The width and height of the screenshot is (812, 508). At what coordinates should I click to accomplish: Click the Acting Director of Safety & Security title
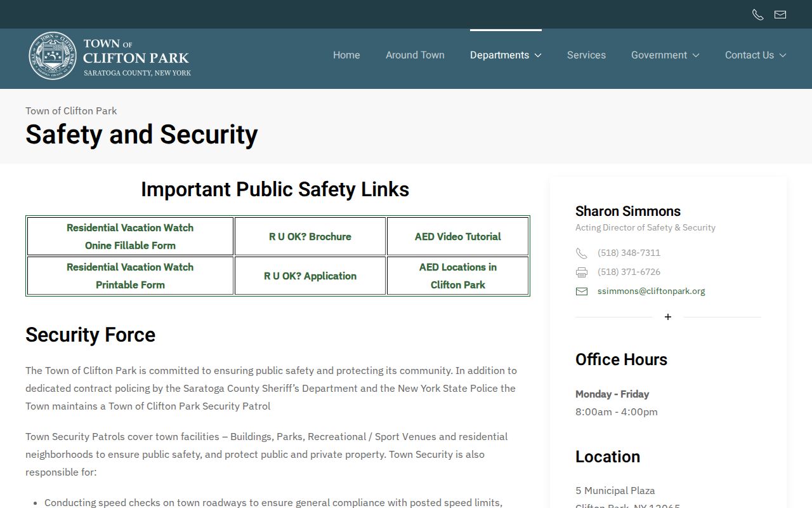click(645, 227)
